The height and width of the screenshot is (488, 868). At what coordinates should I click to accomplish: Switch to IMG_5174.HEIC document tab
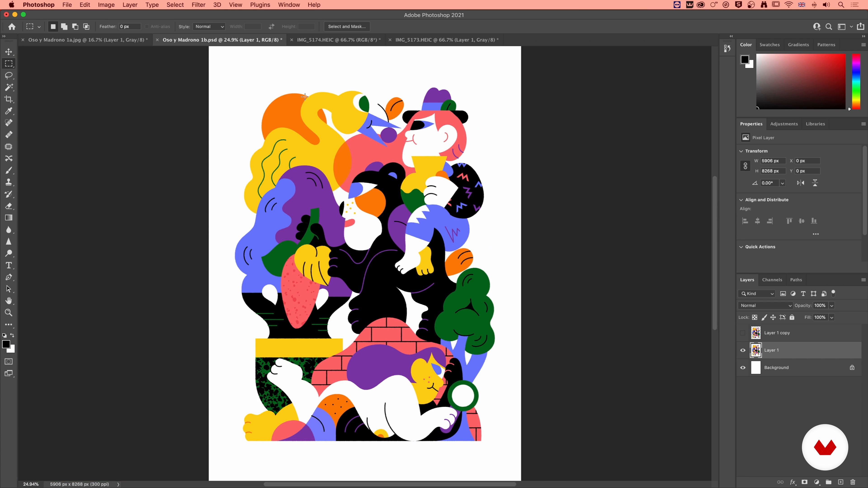[339, 40]
